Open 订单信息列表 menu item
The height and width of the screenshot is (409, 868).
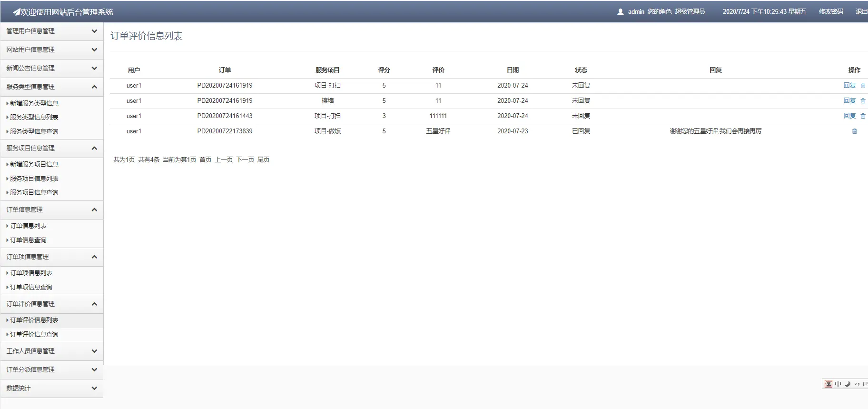[28, 226]
